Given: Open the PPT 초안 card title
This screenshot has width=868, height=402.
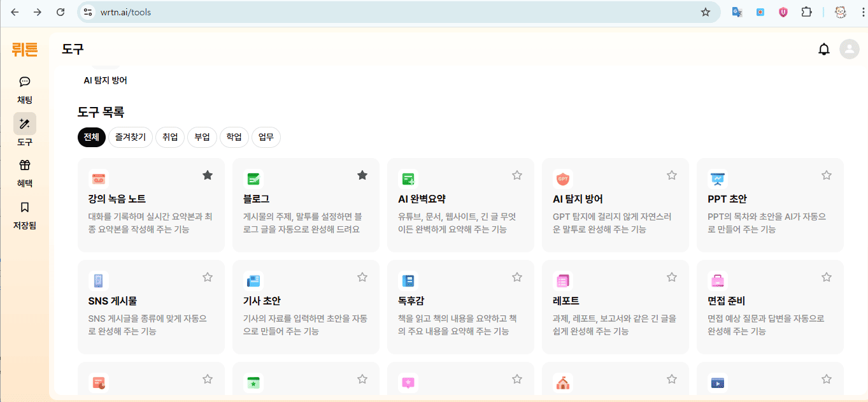Looking at the screenshot, I should coord(727,199).
